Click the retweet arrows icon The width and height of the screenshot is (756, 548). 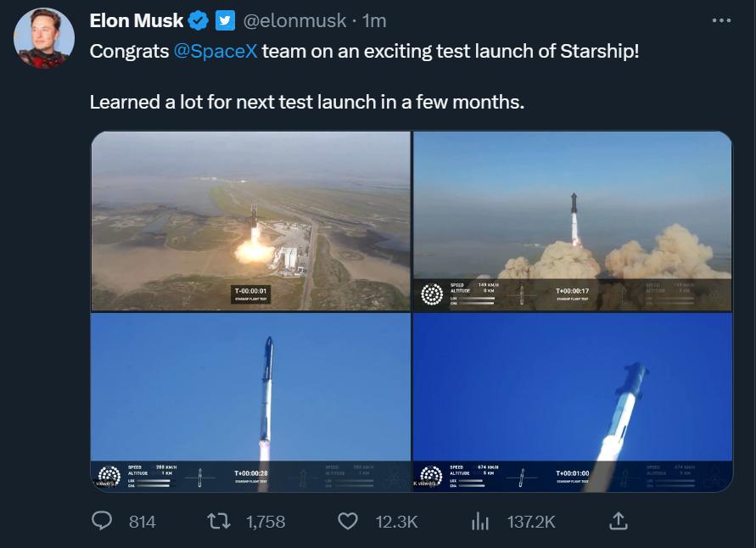[x=219, y=521]
